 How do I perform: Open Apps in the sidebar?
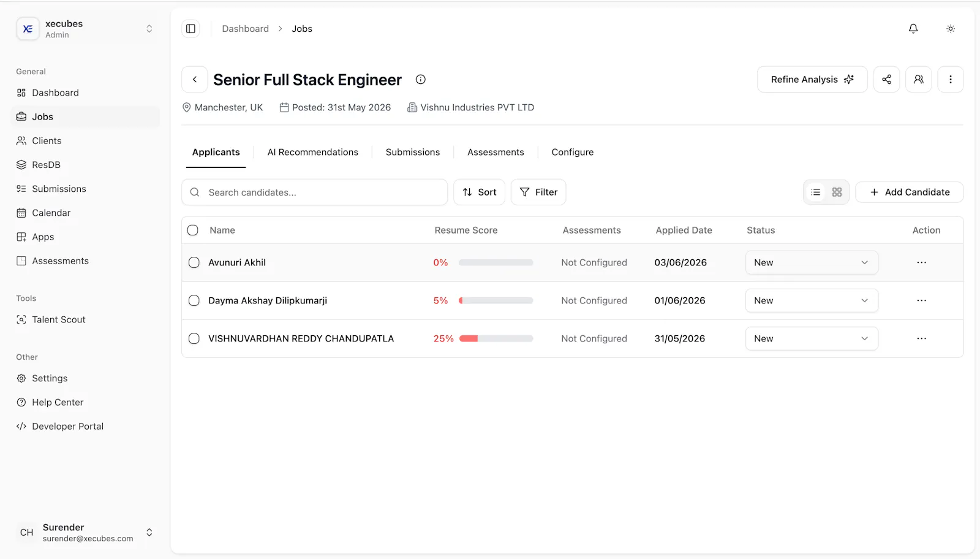click(x=85, y=237)
